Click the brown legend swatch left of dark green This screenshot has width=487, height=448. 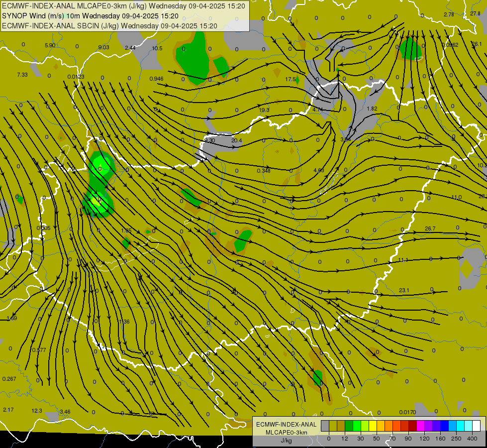coord(341,426)
